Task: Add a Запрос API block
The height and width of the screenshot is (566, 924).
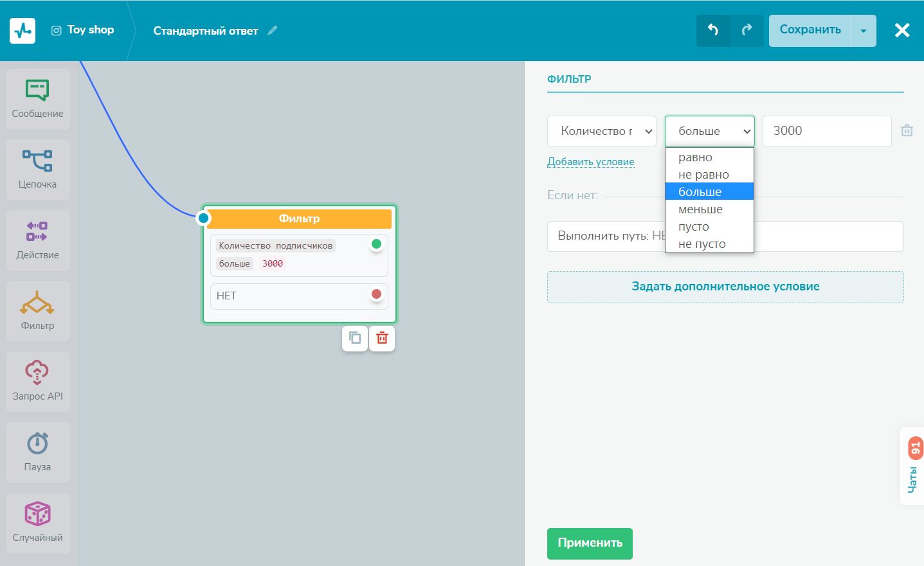Action: point(37,382)
